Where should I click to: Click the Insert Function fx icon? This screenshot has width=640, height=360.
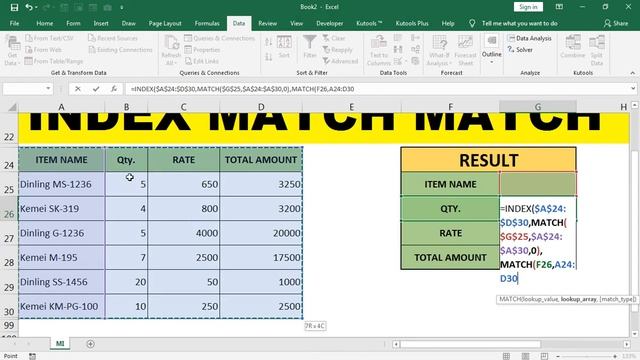pyautogui.click(x=114, y=89)
